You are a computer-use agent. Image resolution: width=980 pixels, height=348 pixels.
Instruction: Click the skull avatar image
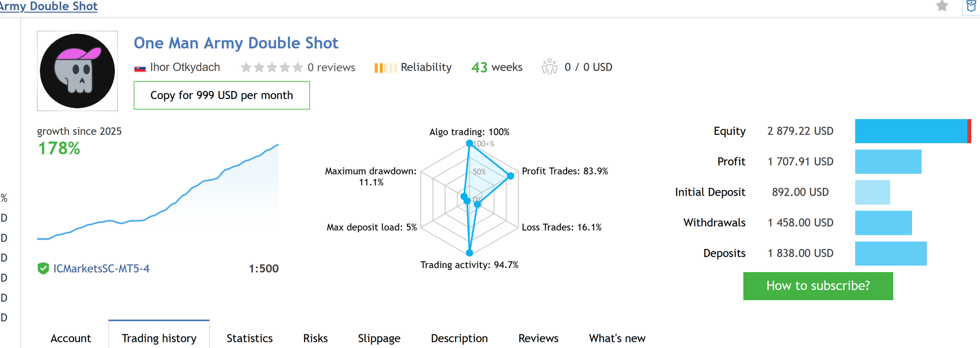point(77,71)
